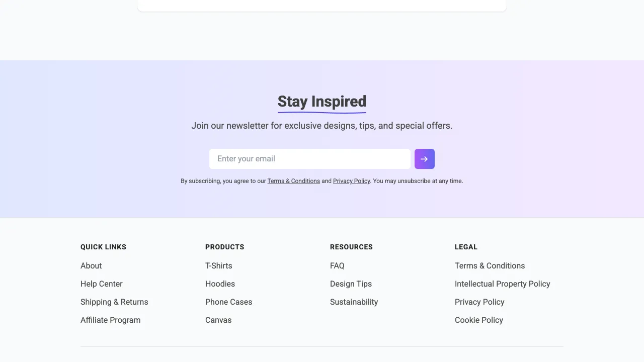Open the Sustainability page
Image resolution: width=644 pixels, height=362 pixels.
(x=354, y=302)
